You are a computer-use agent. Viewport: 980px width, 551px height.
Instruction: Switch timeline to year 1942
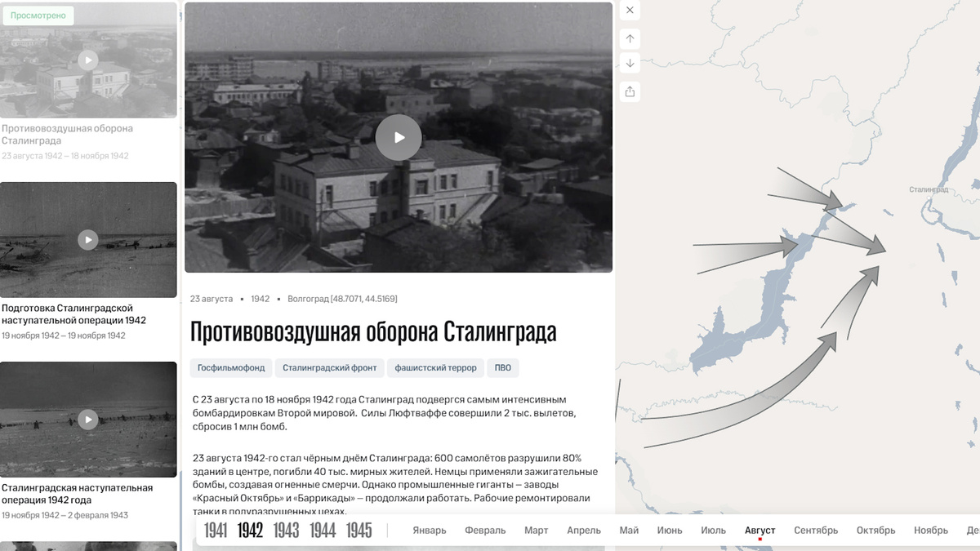pos(250,531)
